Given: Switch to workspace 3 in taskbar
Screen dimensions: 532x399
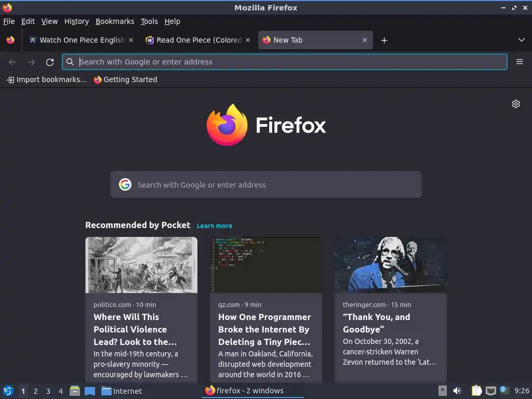Looking at the screenshot, I should pos(48,391).
